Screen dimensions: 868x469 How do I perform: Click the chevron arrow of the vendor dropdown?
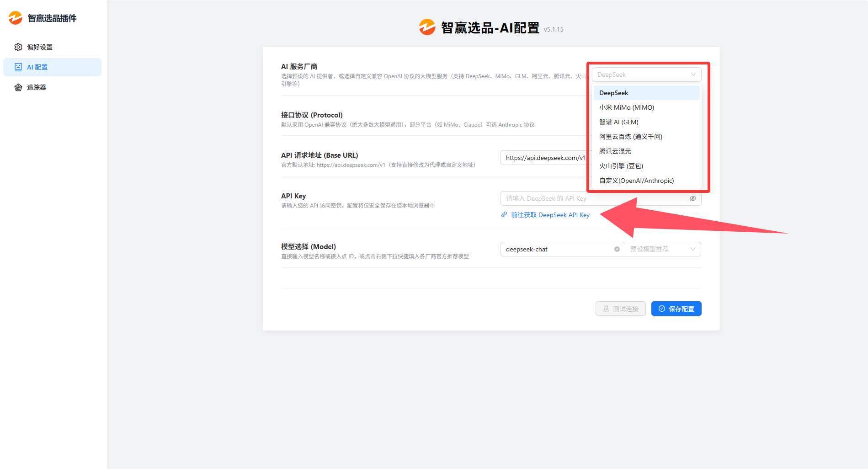pyautogui.click(x=693, y=75)
